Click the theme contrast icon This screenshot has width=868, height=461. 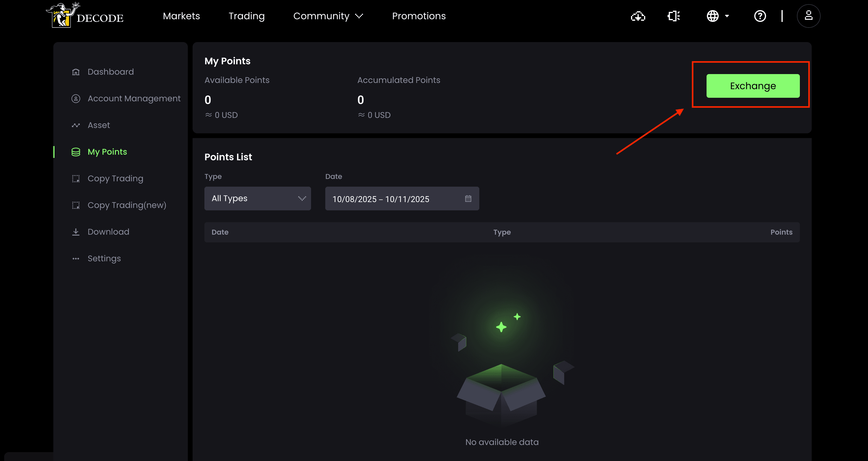tap(673, 16)
